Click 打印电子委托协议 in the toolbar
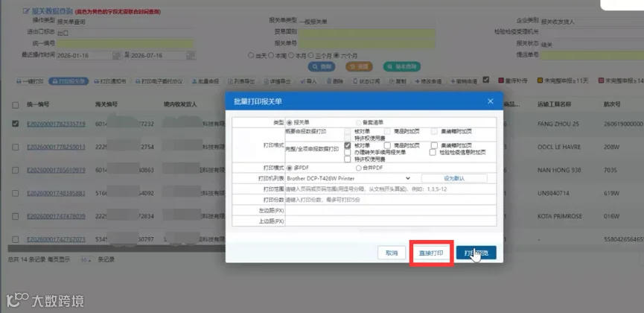 [x=159, y=81]
